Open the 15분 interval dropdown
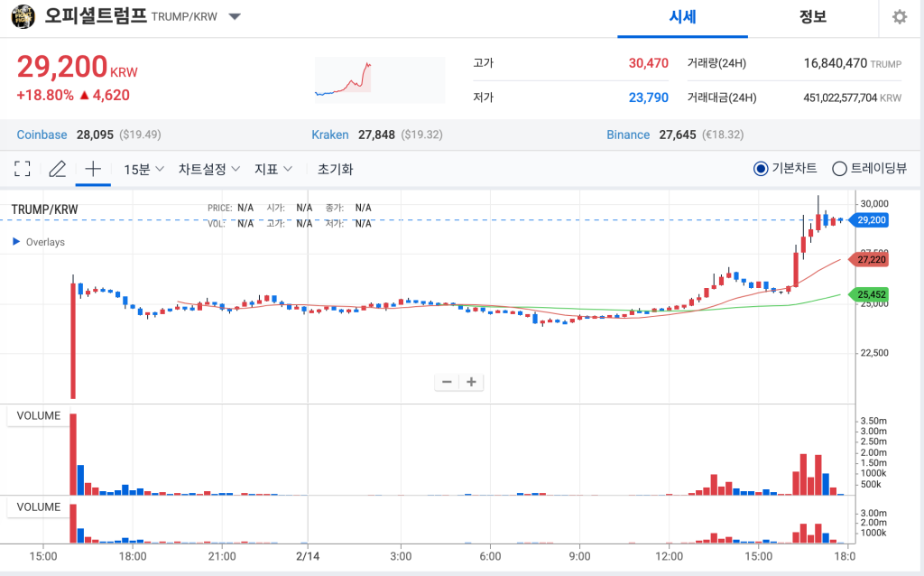Image resolution: width=924 pixels, height=576 pixels. tap(143, 169)
